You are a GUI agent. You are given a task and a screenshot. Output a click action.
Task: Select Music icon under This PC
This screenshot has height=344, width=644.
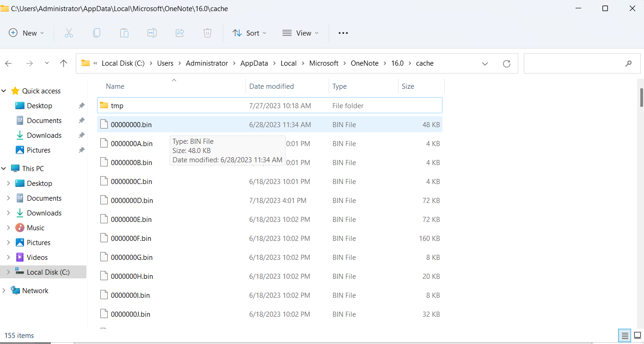(20, 227)
